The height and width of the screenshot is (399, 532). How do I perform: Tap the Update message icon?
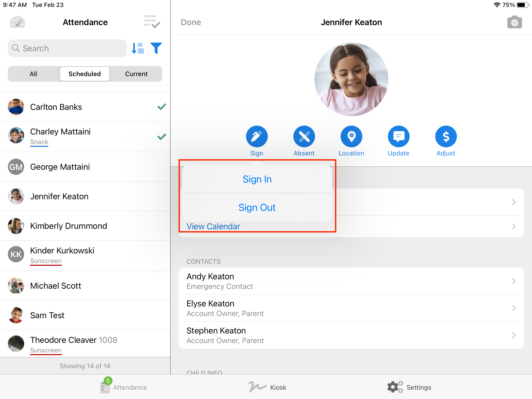click(x=399, y=136)
